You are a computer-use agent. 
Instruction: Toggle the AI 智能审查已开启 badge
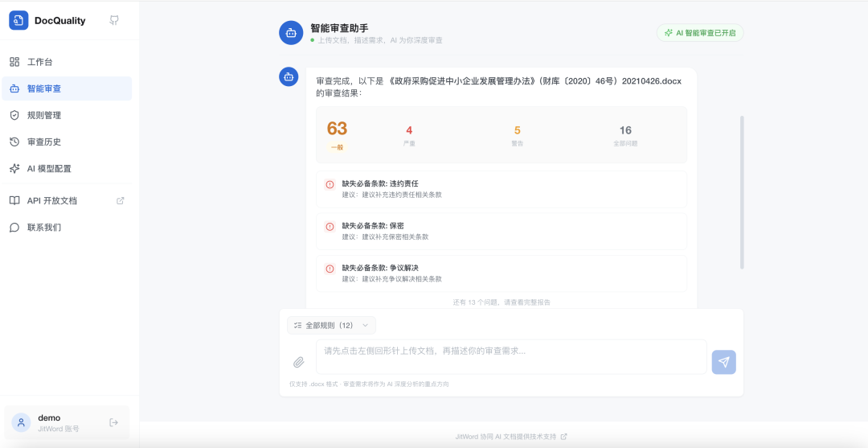point(700,33)
